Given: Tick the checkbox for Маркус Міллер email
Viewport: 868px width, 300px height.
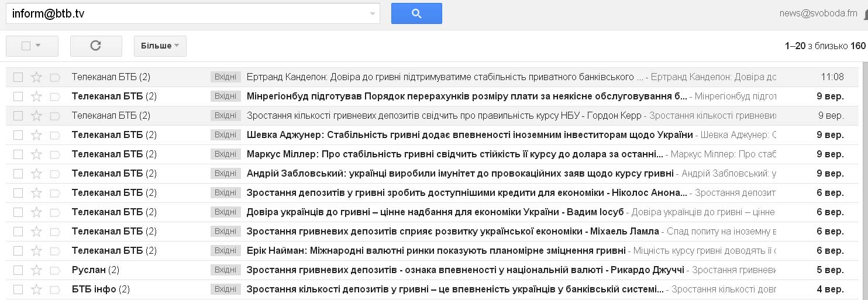Looking at the screenshot, I should click(18, 154).
